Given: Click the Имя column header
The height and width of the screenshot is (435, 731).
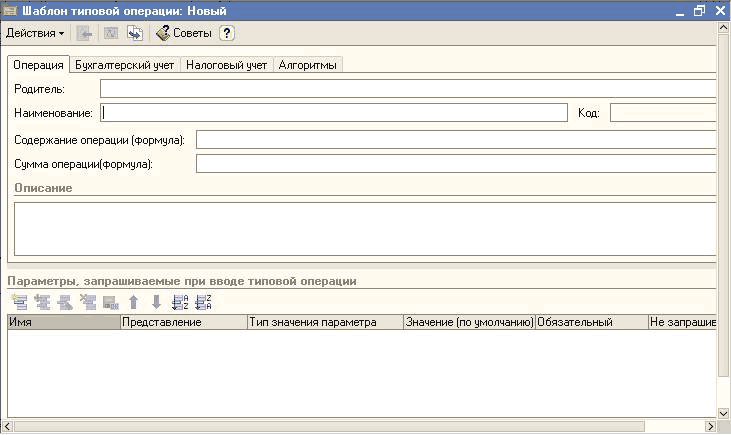Looking at the screenshot, I should [x=63, y=323].
